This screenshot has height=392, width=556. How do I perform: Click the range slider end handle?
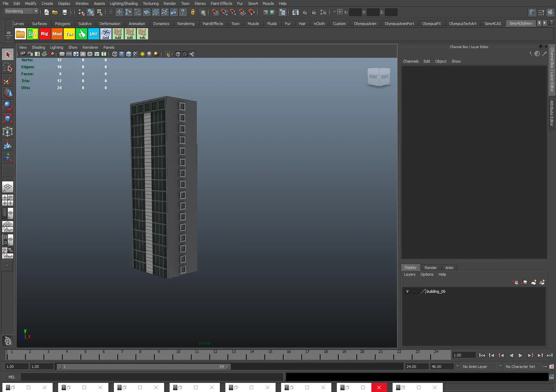[x=228, y=367]
